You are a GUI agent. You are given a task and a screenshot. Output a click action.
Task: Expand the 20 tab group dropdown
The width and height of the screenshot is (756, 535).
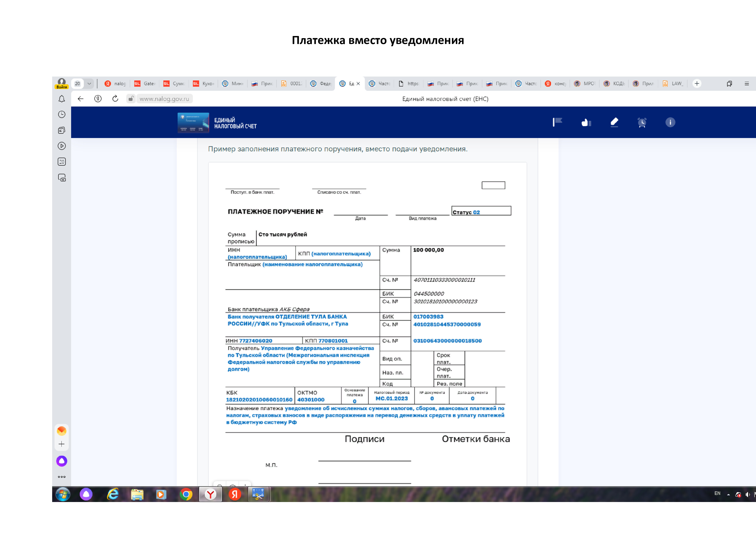coord(89,84)
